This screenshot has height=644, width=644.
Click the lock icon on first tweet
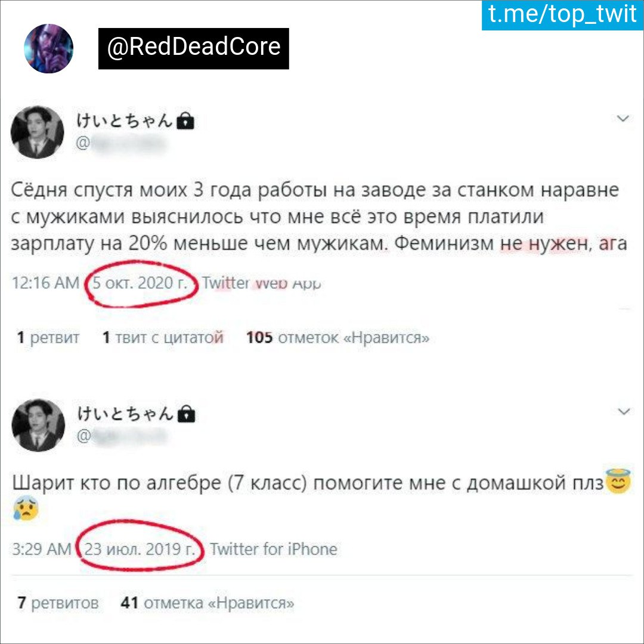pyautogui.click(x=185, y=120)
